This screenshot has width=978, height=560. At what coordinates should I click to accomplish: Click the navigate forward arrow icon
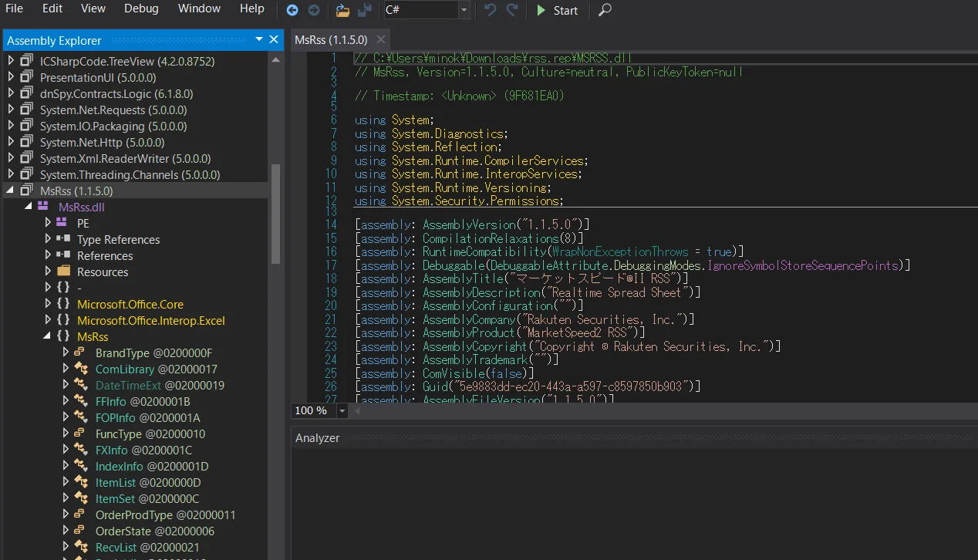coord(314,10)
